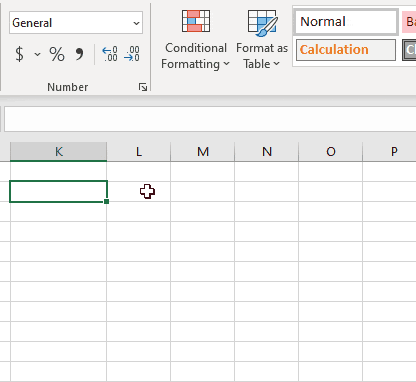This screenshot has height=382, width=416.
Task: Apply the pink Bad cell style
Action: coord(409,22)
